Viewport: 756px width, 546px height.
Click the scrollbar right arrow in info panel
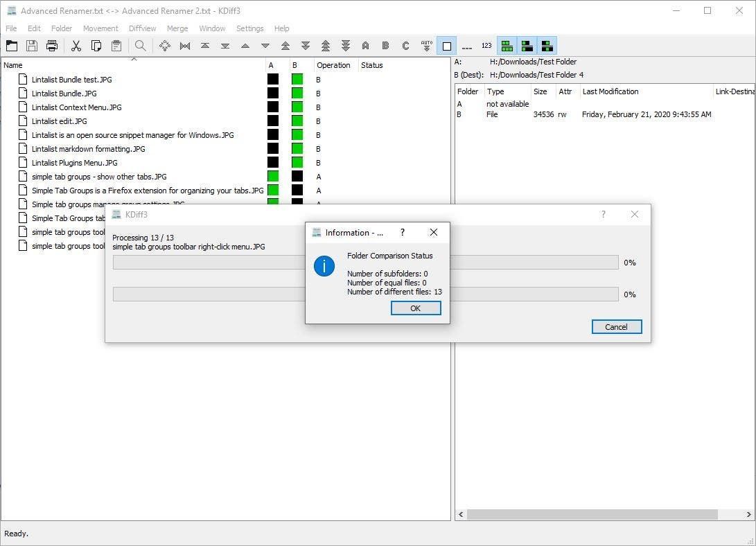click(749, 515)
